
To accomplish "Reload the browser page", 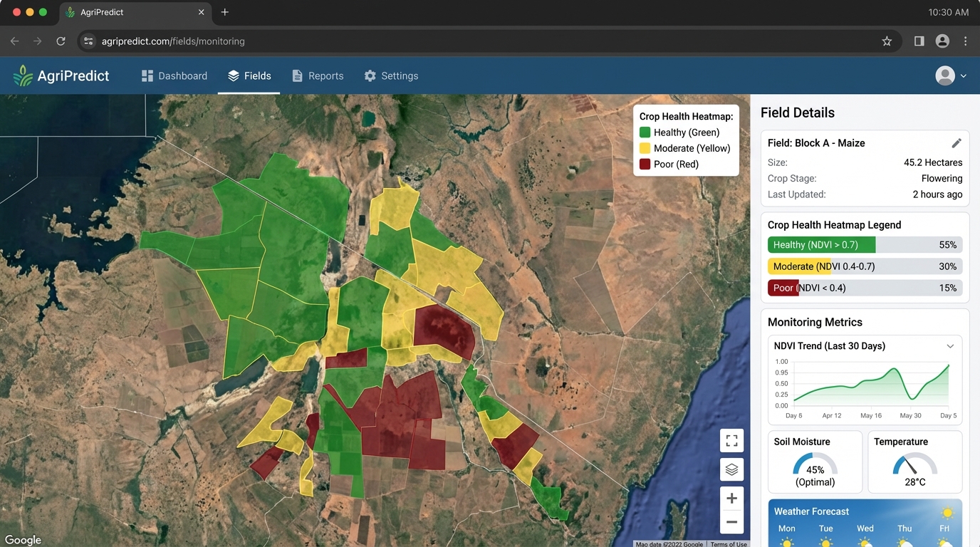I will tap(61, 41).
